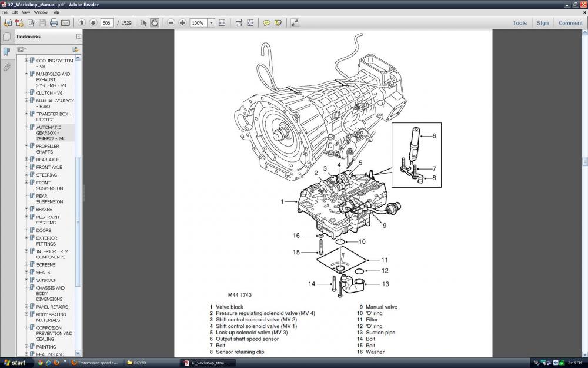Open the View menu

[26, 11]
